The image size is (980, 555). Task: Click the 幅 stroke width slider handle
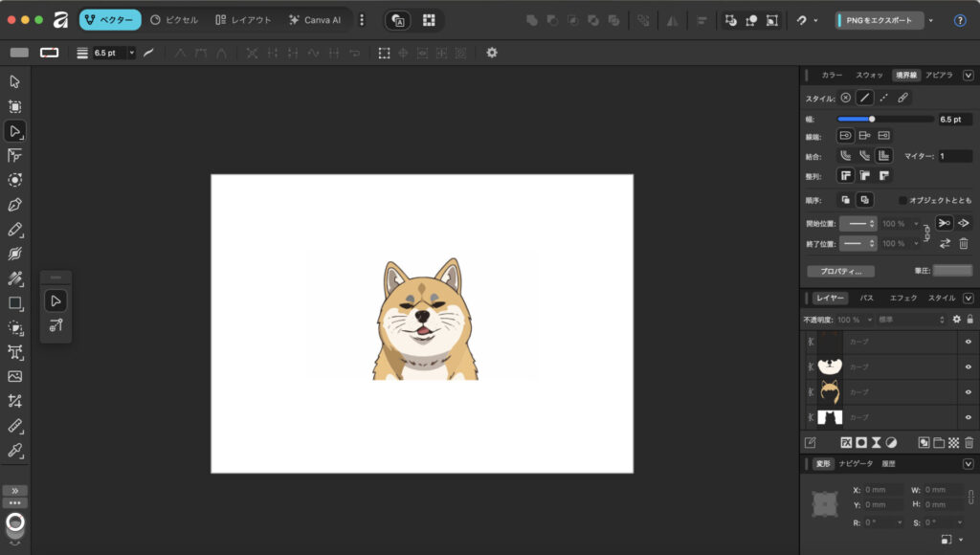point(872,120)
